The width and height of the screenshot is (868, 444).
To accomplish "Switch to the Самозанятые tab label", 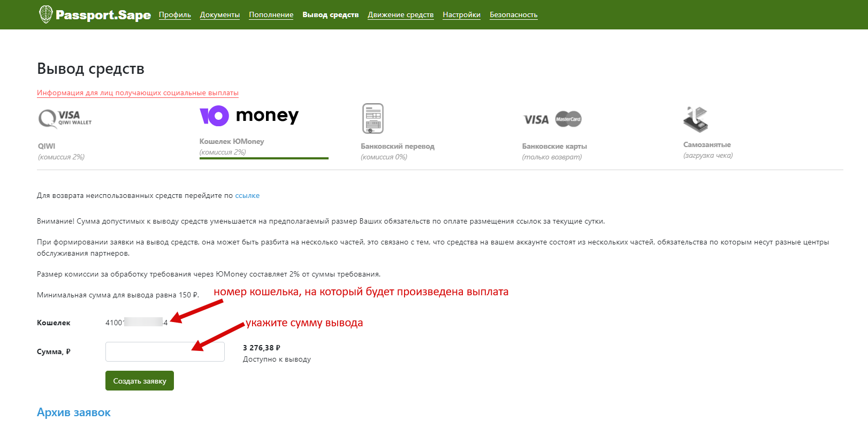I will pyautogui.click(x=707, y=144).
